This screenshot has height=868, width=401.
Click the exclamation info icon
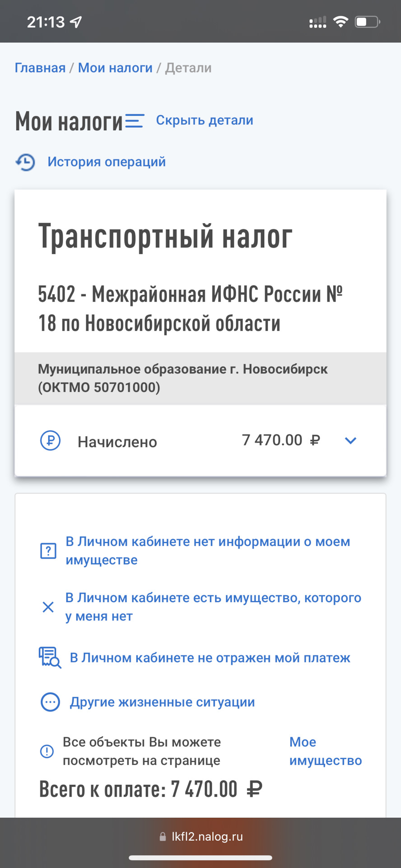(47, 751)
